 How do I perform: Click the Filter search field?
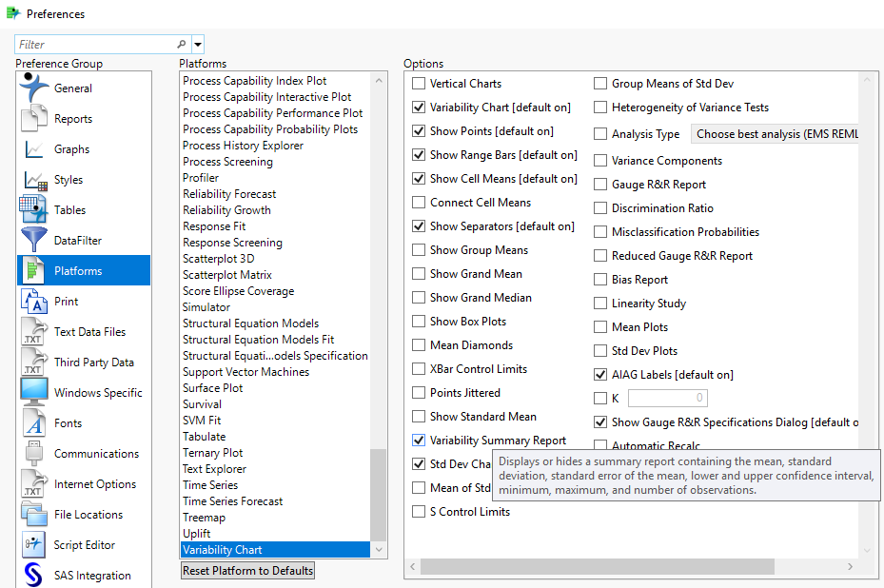(x=95, y=45)
